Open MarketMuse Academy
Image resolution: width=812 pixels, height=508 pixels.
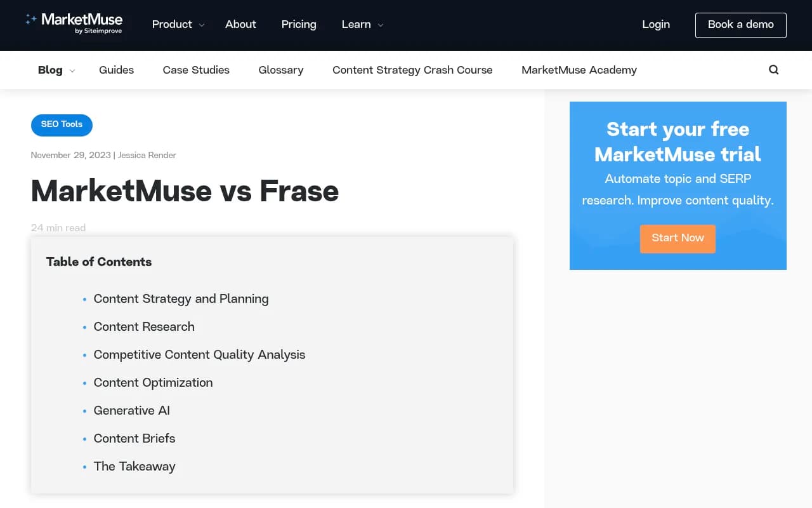click(x=579, y=70)
